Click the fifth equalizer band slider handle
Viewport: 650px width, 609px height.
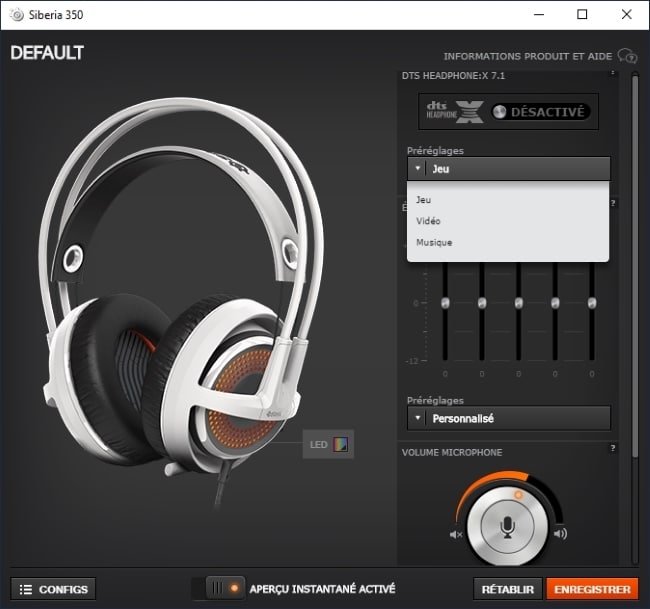[592, 303]
